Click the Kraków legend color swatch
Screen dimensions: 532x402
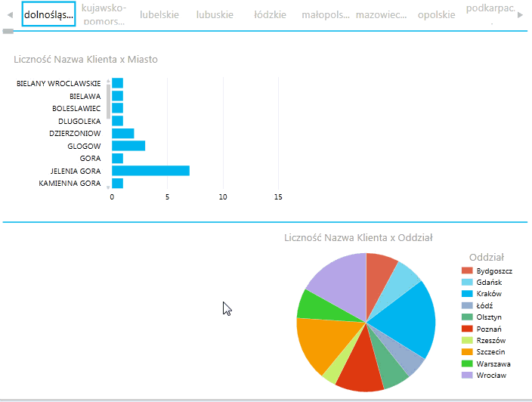pos(467,294)
